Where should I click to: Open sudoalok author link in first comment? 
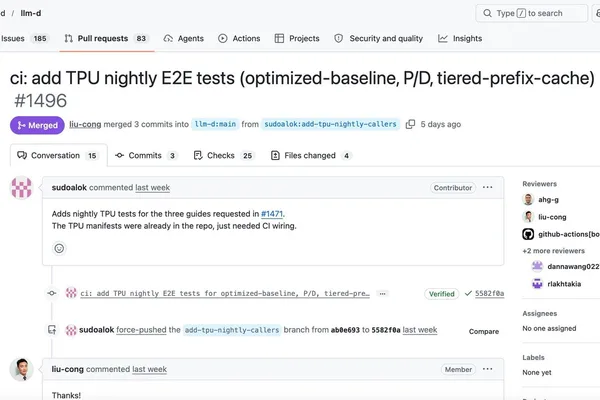(x=69, y=188)
